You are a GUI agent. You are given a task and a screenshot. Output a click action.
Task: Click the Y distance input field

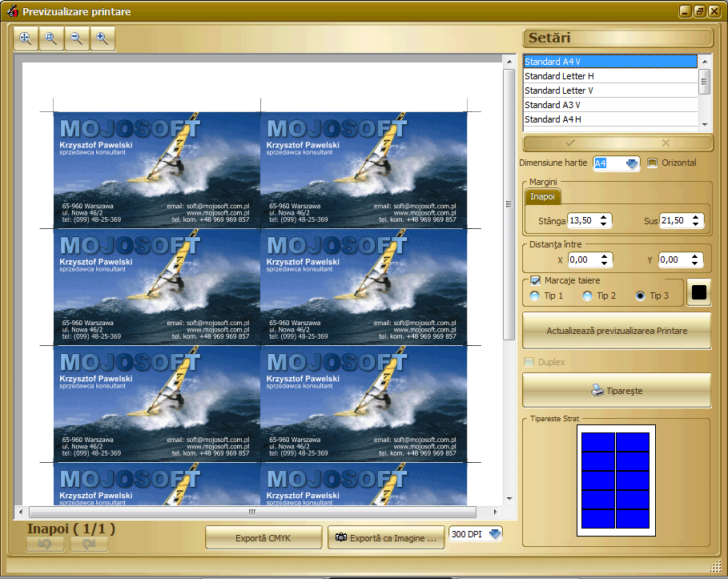(674, 259)
